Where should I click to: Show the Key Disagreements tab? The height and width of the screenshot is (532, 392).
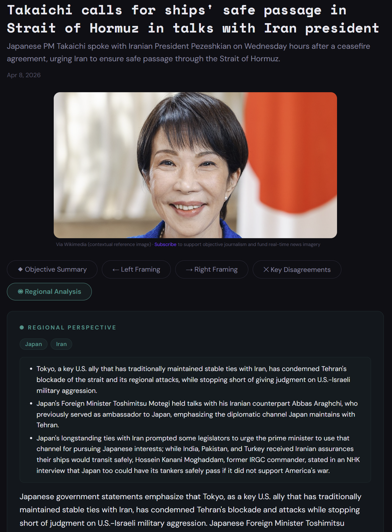point(297,269)
